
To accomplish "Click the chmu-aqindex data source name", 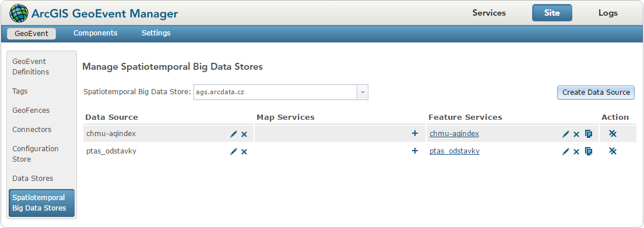I will (x=111, y=134).
